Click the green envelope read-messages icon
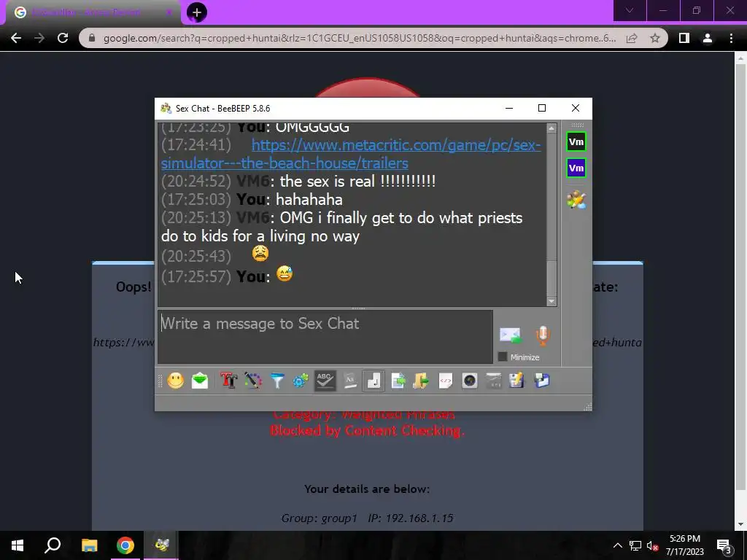Image resolution: width=747 pixels, height=560 pixels. click(200, 381)
